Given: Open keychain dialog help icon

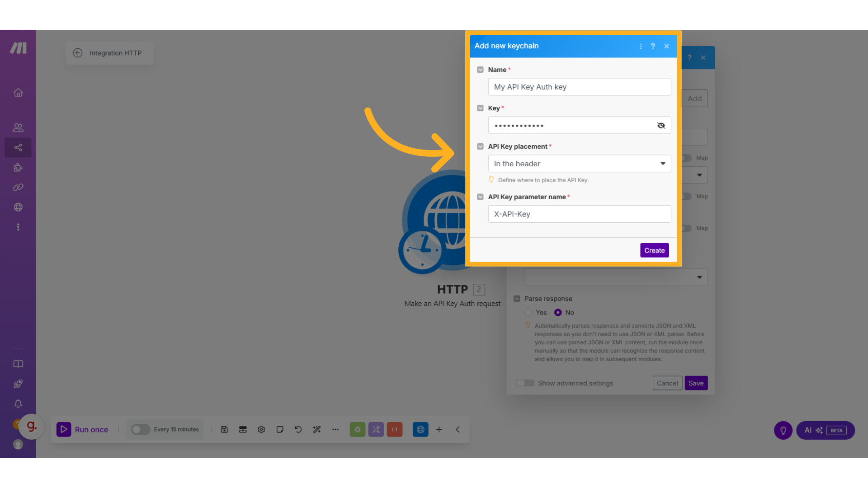Looking at the screenshot, I should (x=653, y=46).
